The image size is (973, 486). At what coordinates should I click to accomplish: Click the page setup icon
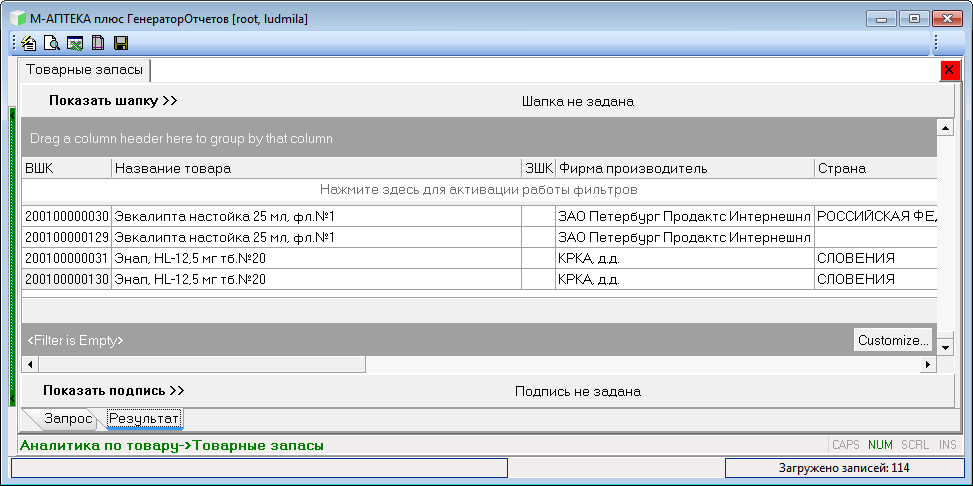[x=98, y=43]
